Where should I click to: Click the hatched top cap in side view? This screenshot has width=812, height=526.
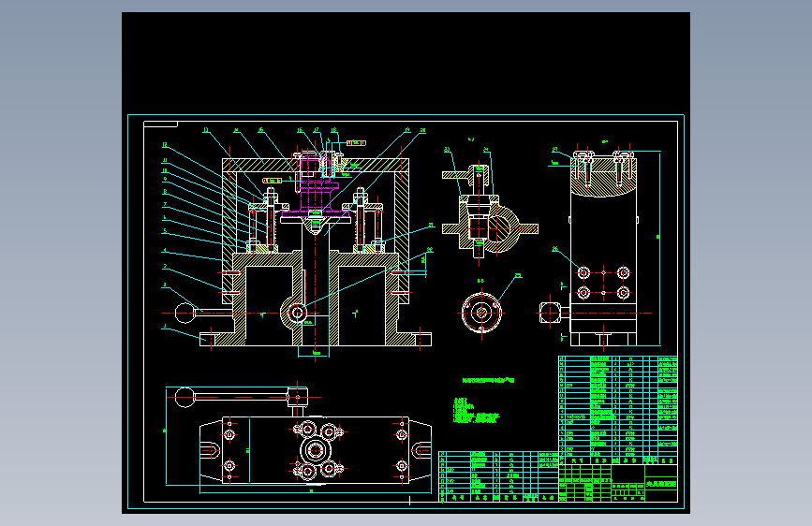point(603,177)
